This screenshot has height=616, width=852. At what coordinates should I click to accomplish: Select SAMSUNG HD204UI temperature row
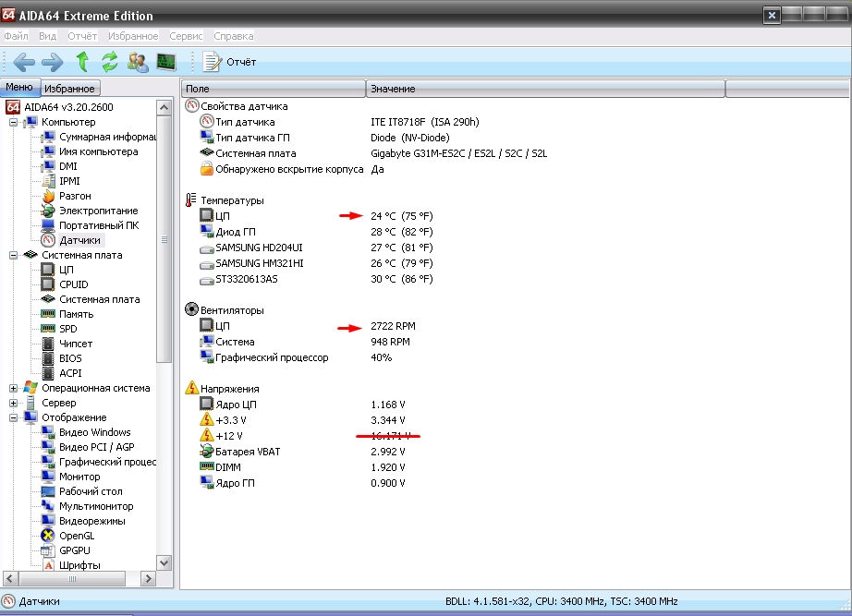coord(316,248)
